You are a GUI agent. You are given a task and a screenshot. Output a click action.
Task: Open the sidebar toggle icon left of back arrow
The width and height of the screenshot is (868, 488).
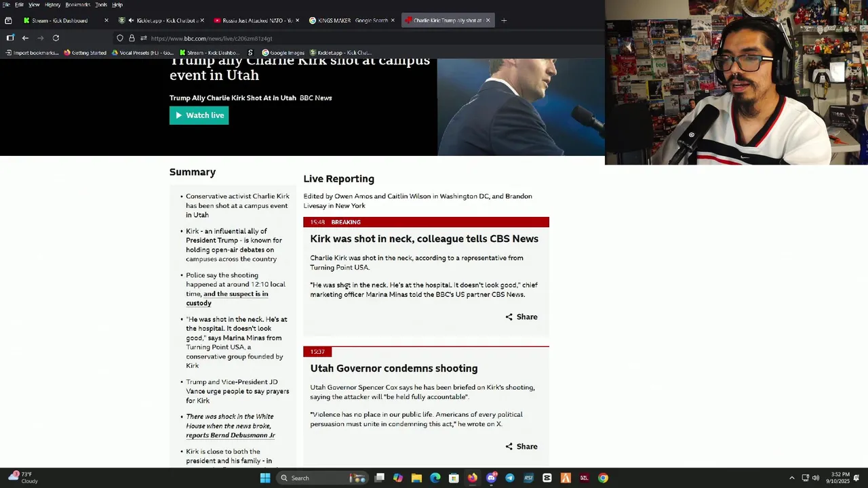pos(9,38)
